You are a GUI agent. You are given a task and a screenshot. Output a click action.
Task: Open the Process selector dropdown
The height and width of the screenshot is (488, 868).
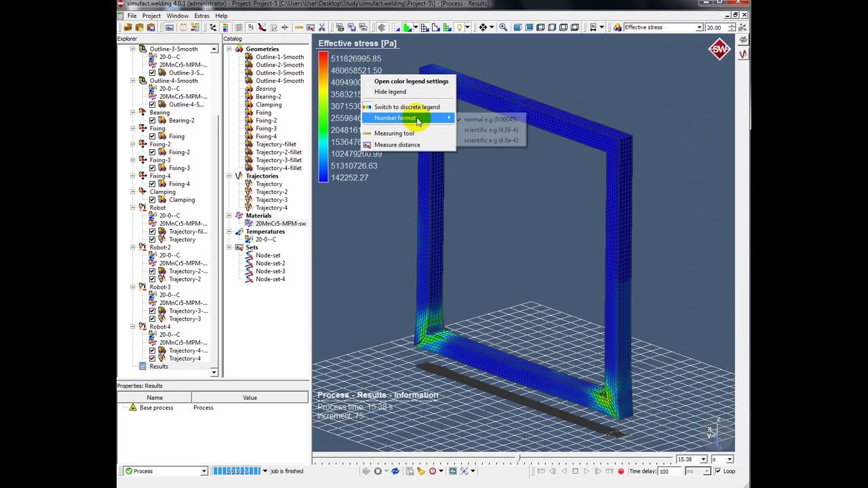tap(203, 471)
